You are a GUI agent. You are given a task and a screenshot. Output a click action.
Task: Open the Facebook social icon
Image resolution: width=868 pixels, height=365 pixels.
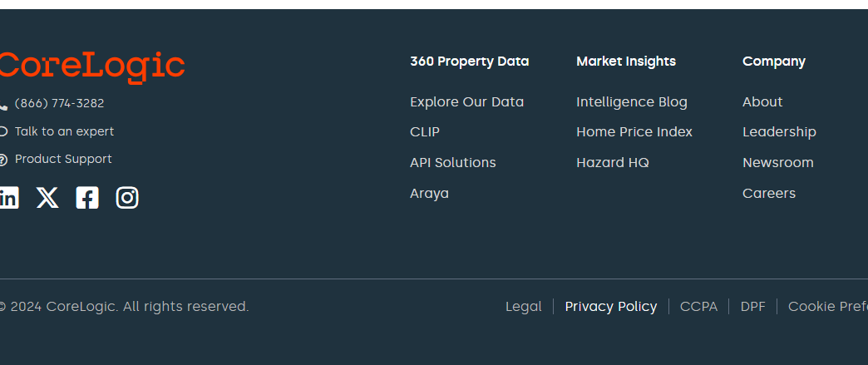click(x=87, y=198)
